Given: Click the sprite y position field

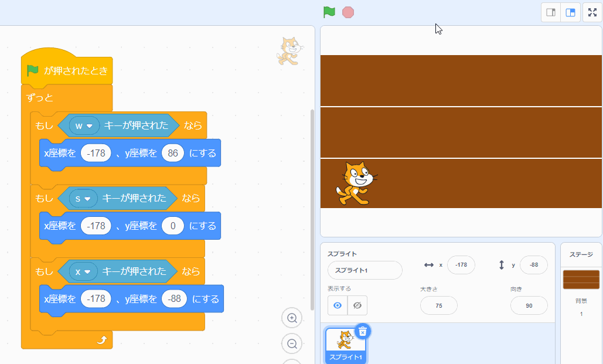Looking at the screenshot, I should (534, 265).
